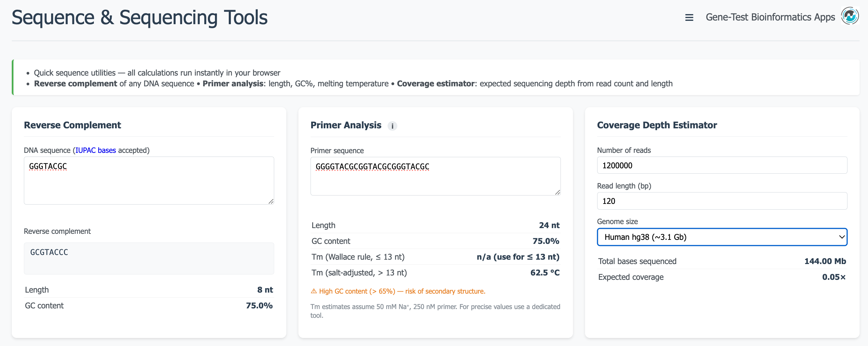Viewport: 868px width, 346px height.
Task: Click the Read length (bp) field
Action: [x=722, y=201]
